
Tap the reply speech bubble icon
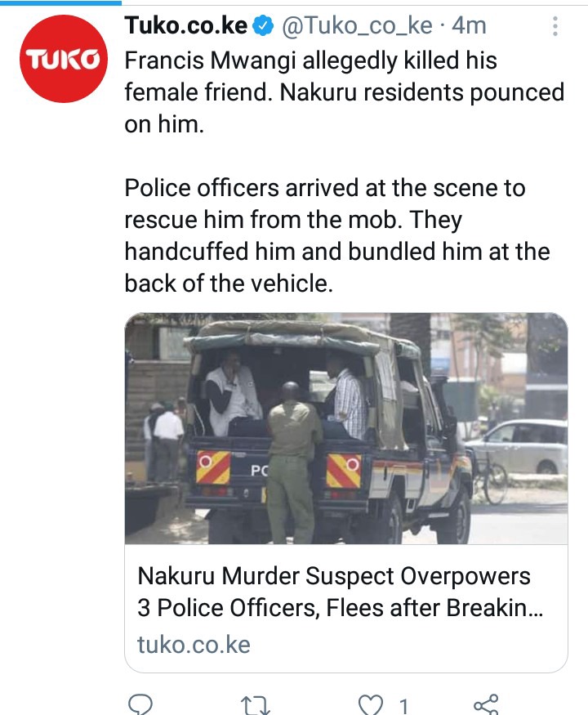coord(140,705)
